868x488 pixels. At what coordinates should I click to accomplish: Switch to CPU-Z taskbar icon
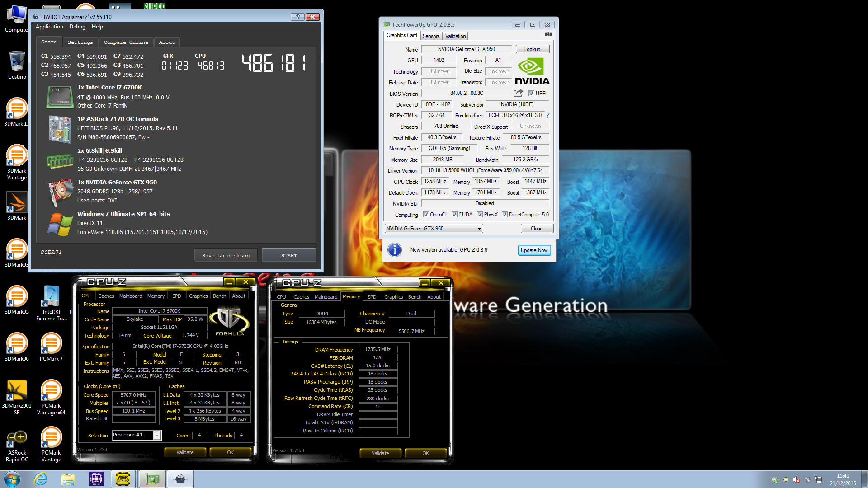96,479
